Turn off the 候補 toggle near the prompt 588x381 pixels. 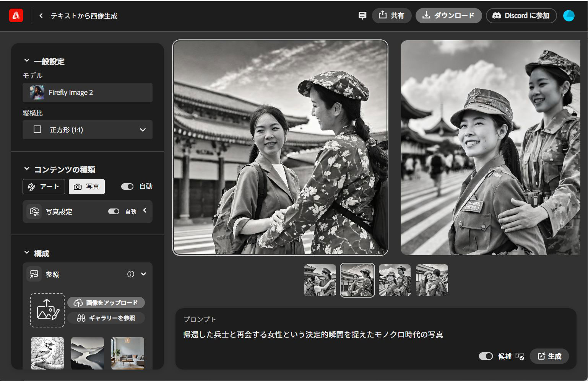pos(486,356)
